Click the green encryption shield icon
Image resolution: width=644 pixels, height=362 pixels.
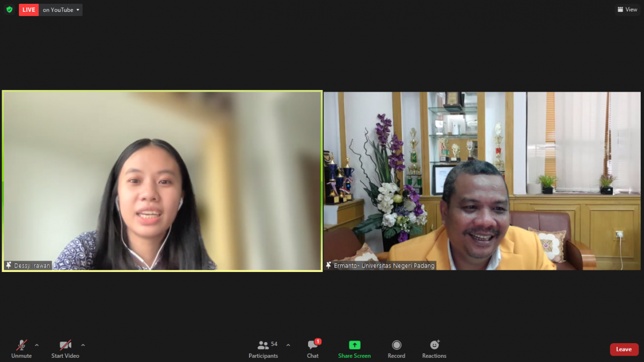9,10
